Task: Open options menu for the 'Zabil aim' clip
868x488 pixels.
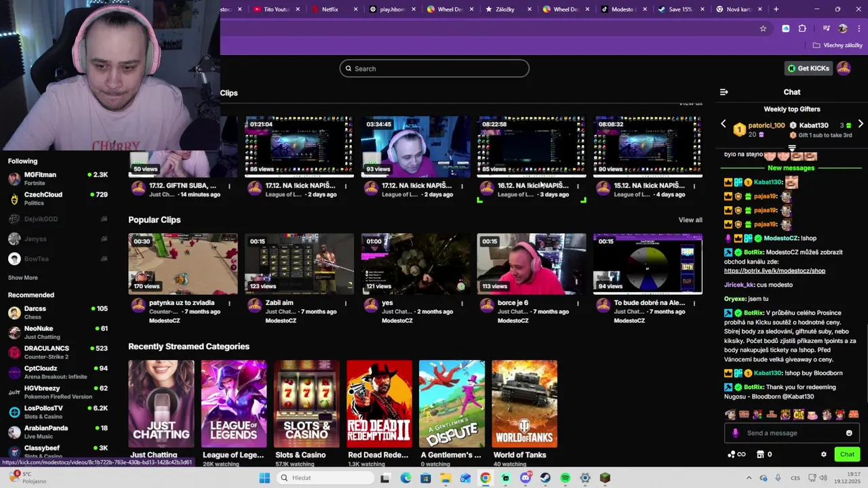Action: pos(345,304)
